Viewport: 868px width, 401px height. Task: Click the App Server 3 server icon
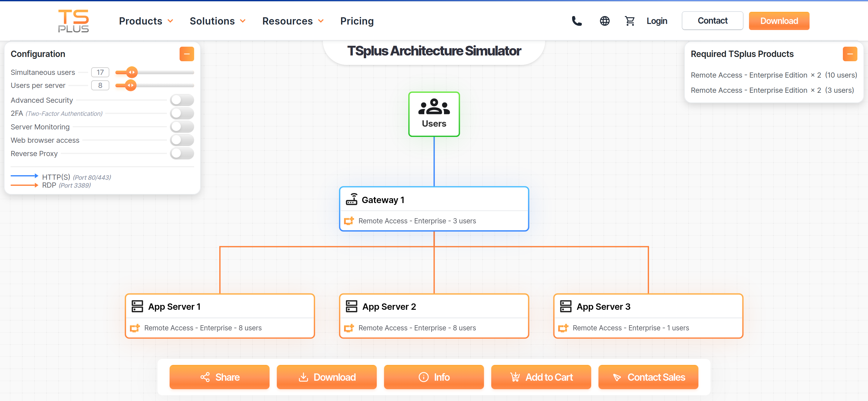[x=566, y=306]
